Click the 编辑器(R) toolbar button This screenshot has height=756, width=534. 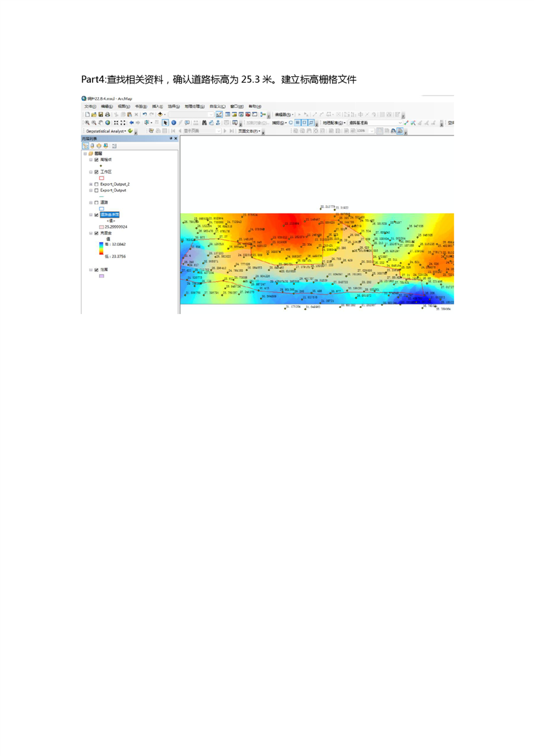tap(283, 115)
